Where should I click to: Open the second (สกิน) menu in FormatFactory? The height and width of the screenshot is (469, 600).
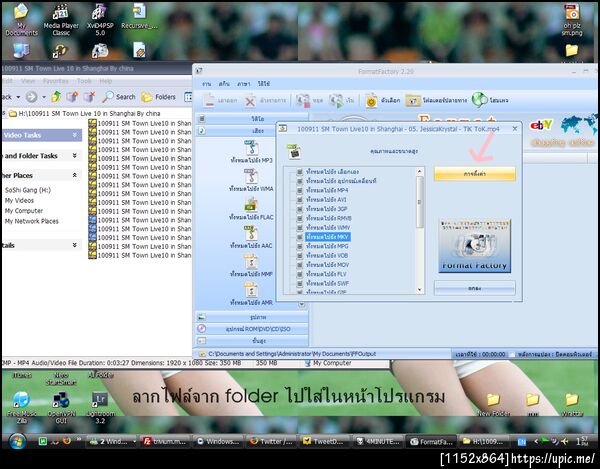pos(224,83)
